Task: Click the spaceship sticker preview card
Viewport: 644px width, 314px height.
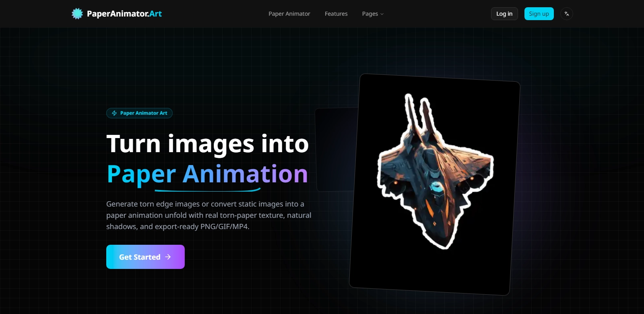Action: point(435,184)
